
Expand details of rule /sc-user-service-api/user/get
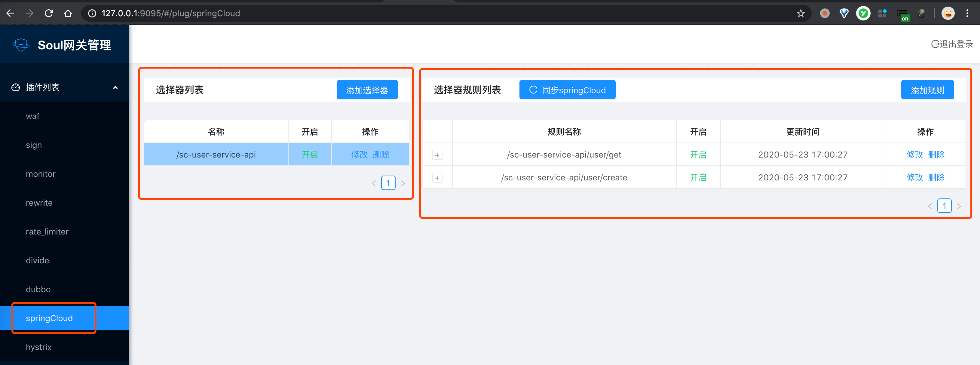[437, 155]
